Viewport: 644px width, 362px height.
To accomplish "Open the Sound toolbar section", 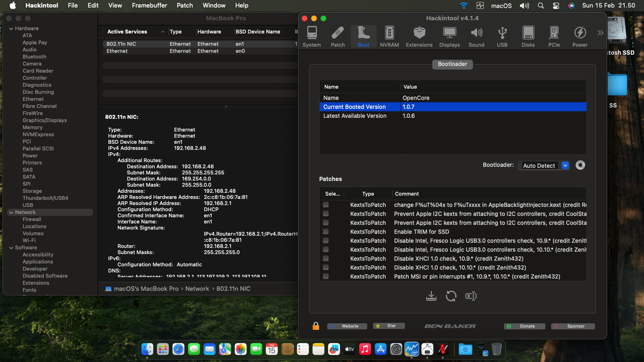I will pos(476,37).
